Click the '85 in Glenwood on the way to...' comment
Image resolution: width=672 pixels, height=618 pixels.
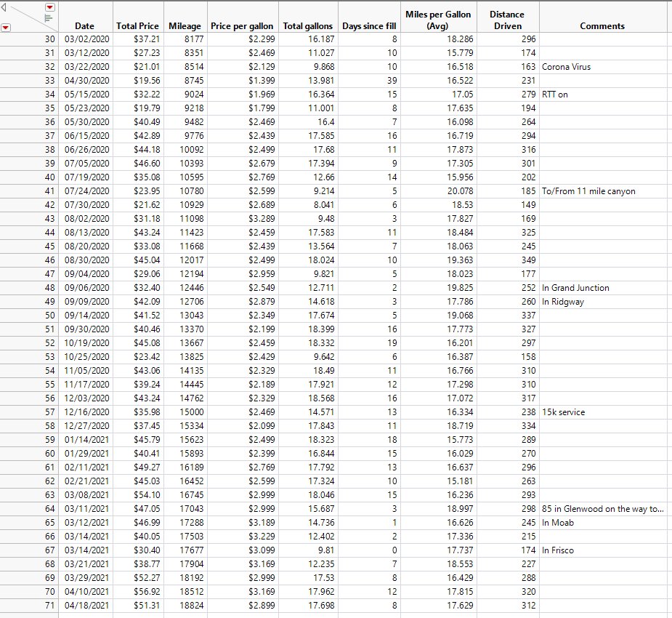[x=602, y=509]
